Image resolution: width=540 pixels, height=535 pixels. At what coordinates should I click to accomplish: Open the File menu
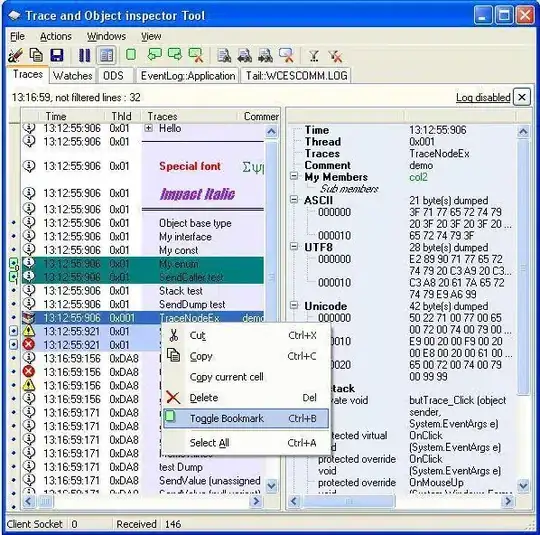tap(17, 37)
